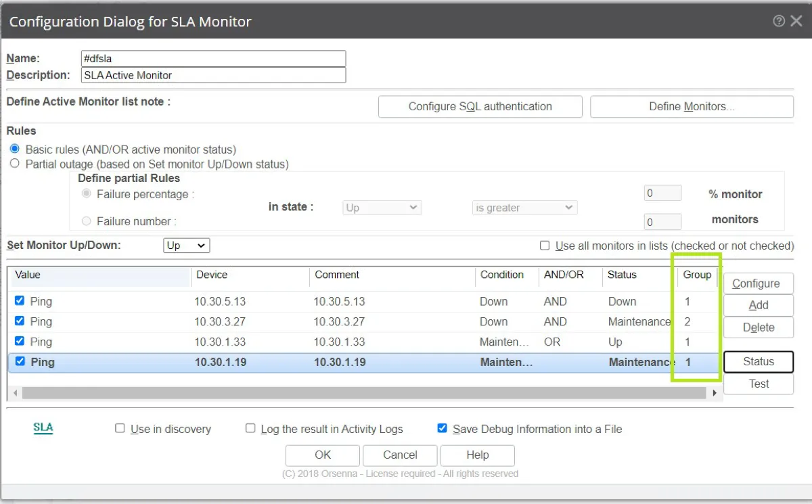Select Basic rules radio option
Screen dimensions: 812x504
(15, 149)
